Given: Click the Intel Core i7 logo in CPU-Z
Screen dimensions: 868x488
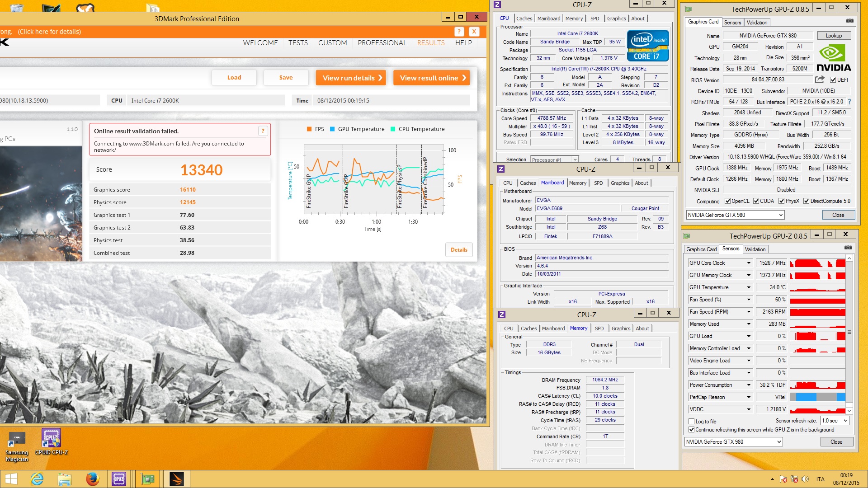Looking at the screenshot, I should (647, 46).
